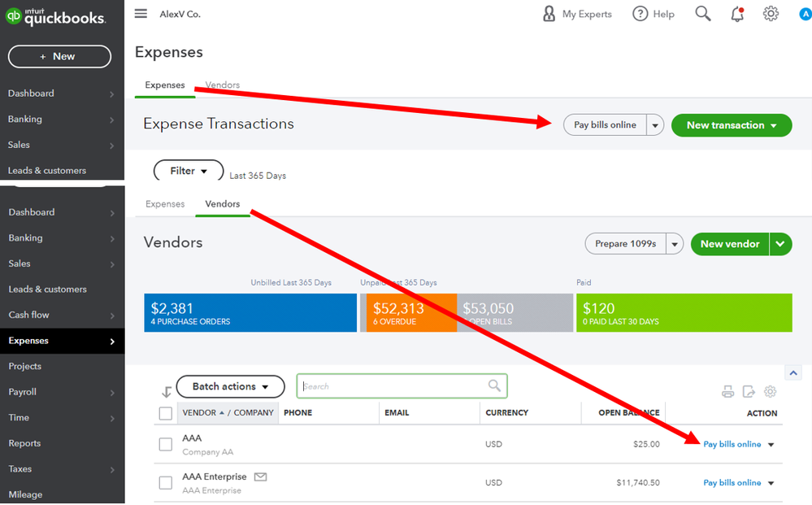812x505 pixels.
Task: Open the Filter dropdown
Action: (189, 171)
